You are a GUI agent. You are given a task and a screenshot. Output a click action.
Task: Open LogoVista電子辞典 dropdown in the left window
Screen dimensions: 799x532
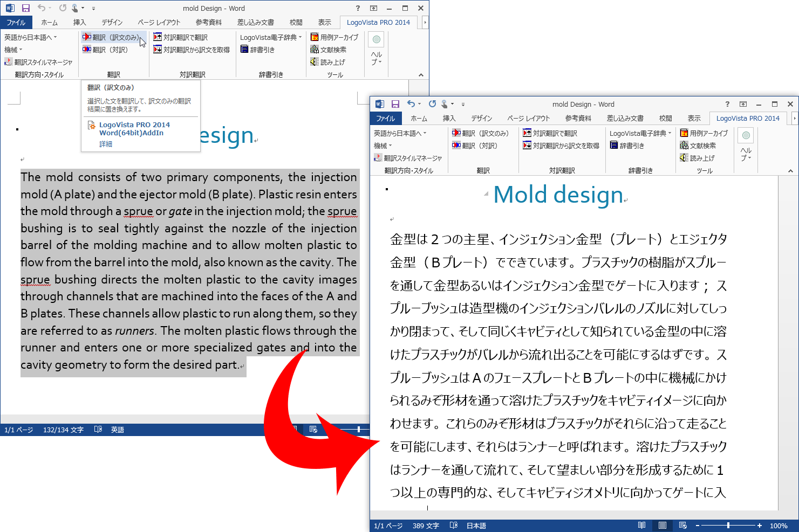coord(271,37)
